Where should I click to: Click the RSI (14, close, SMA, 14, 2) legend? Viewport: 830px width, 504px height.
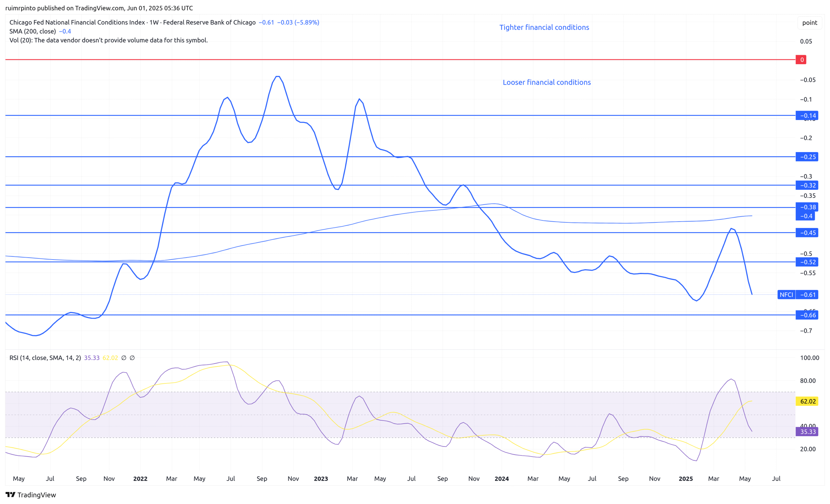[45, 358]
